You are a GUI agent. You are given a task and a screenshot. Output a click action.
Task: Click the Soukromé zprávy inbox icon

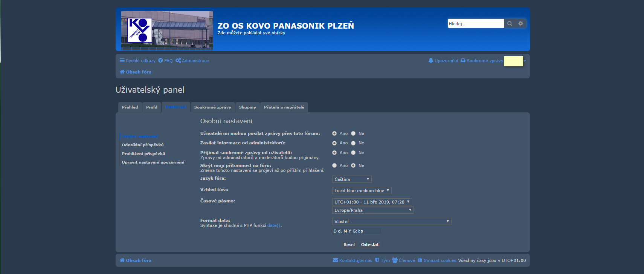point(463,60)
